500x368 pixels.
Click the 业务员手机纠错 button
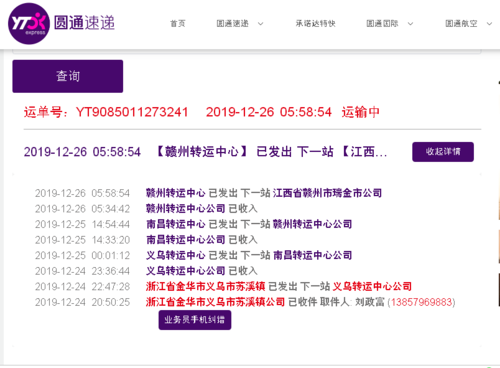(x=195, y=320)
